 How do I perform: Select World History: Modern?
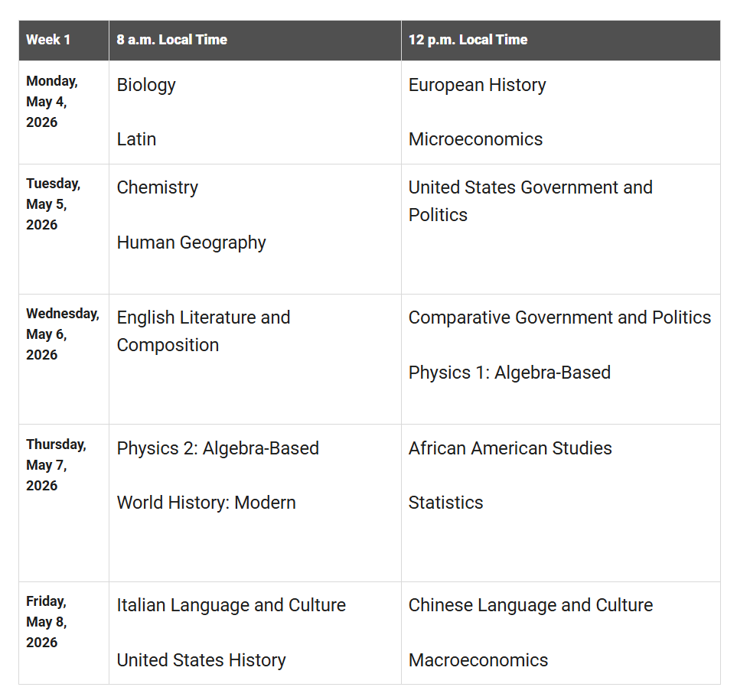206,503
